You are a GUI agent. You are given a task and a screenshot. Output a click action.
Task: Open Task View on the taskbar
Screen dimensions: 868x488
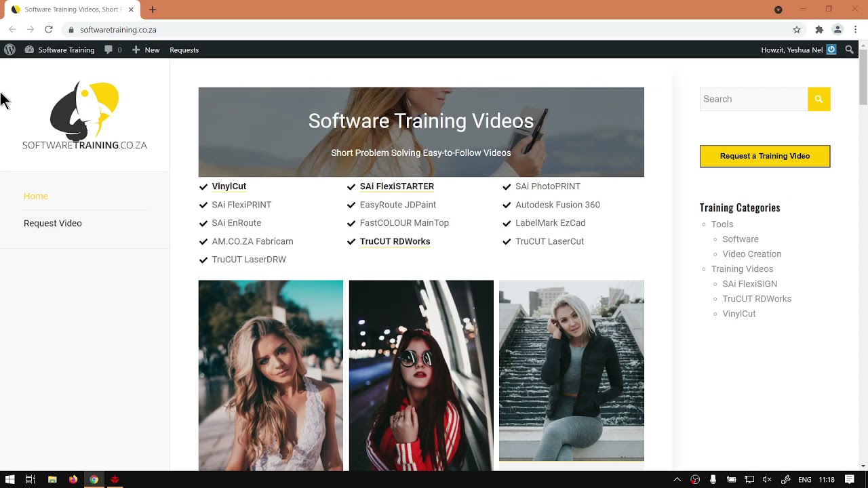pyautogui.click(x=31, y=479)
